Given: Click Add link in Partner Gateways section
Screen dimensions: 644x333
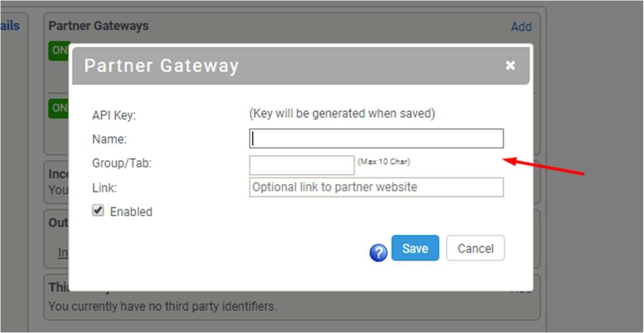Looking at the screenshot, I should point(521,27).
